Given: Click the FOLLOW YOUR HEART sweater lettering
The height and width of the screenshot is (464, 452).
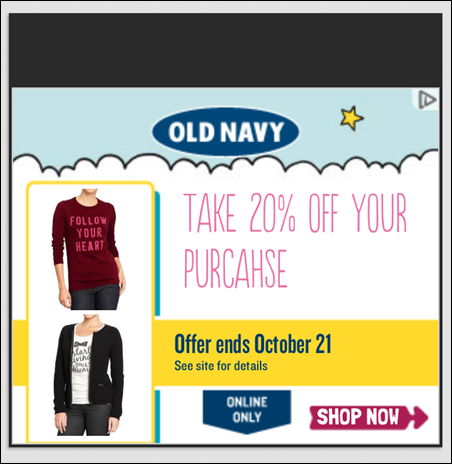Looking at the screenshot, I should point(88,233).
